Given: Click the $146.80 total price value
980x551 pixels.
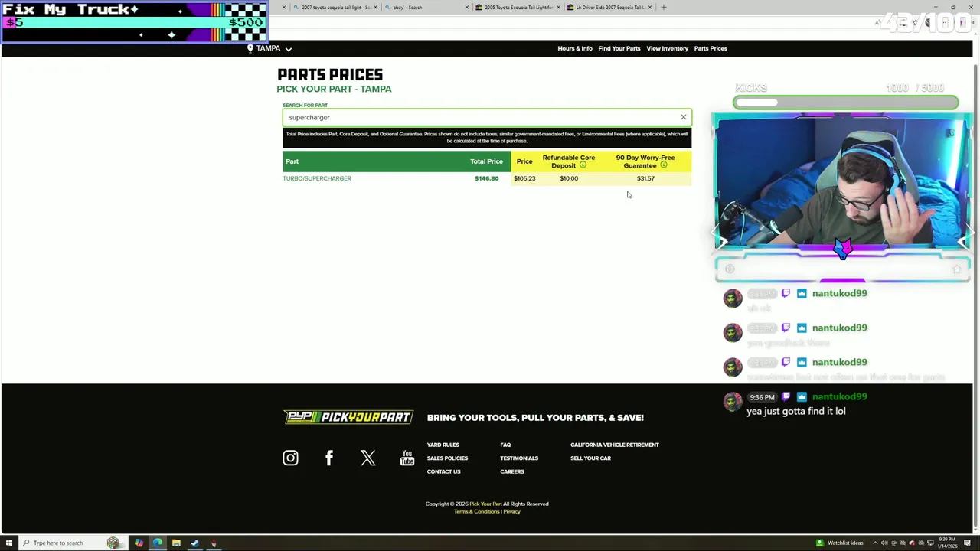Looking at the screenshot, I should [486, 178].
